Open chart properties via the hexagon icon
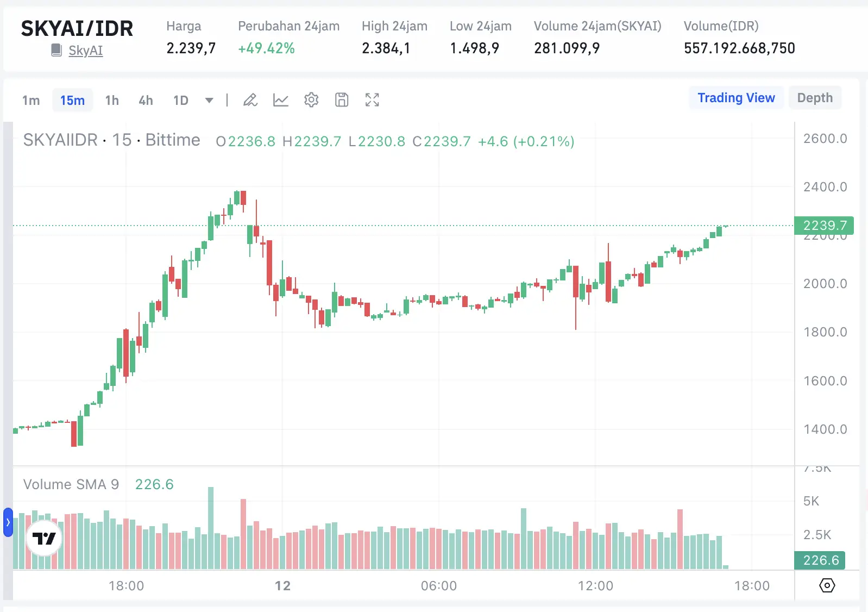The width and height of the screenshot is (868, 612). [x=826, y=585]
